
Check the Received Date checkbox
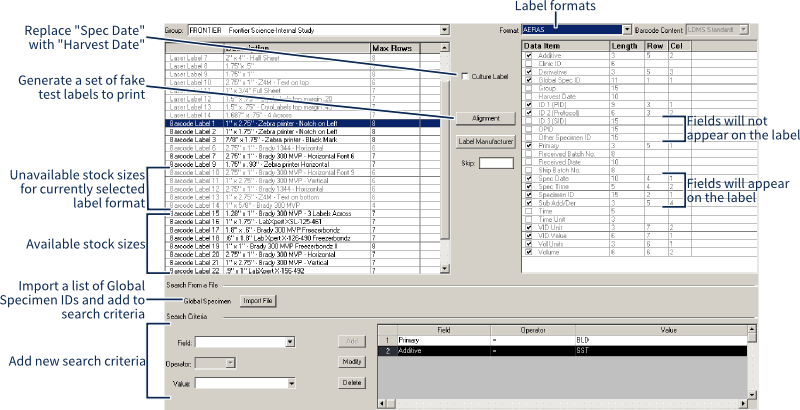[x=529, y=162]
